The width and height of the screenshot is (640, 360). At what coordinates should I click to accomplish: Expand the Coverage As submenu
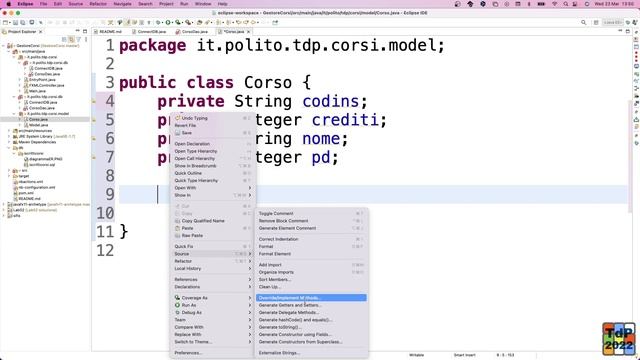click(212, 298)
